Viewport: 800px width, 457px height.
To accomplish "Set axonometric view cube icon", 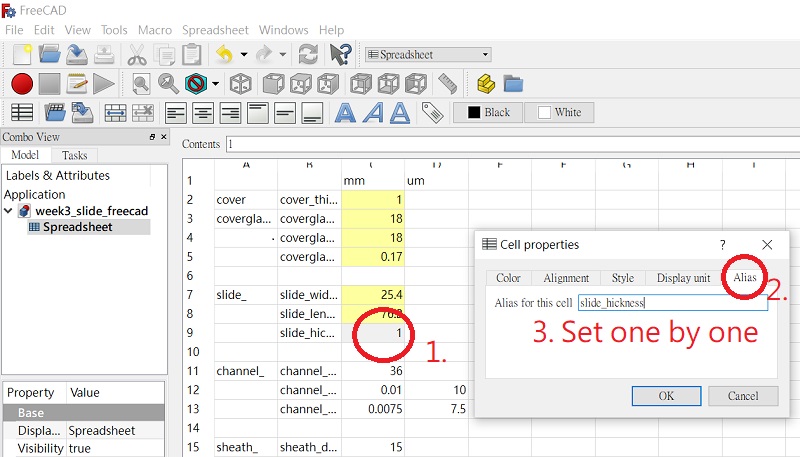I will (241, 84).
